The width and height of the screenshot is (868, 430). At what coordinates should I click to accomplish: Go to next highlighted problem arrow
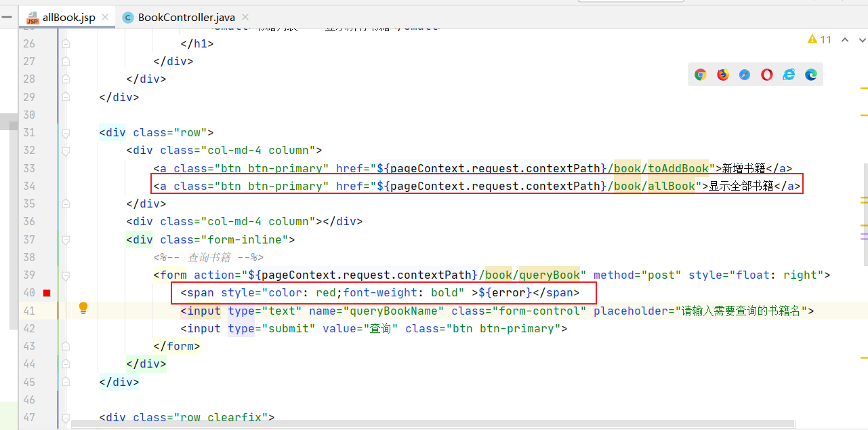pyautogui.click(x=863, y=40)
